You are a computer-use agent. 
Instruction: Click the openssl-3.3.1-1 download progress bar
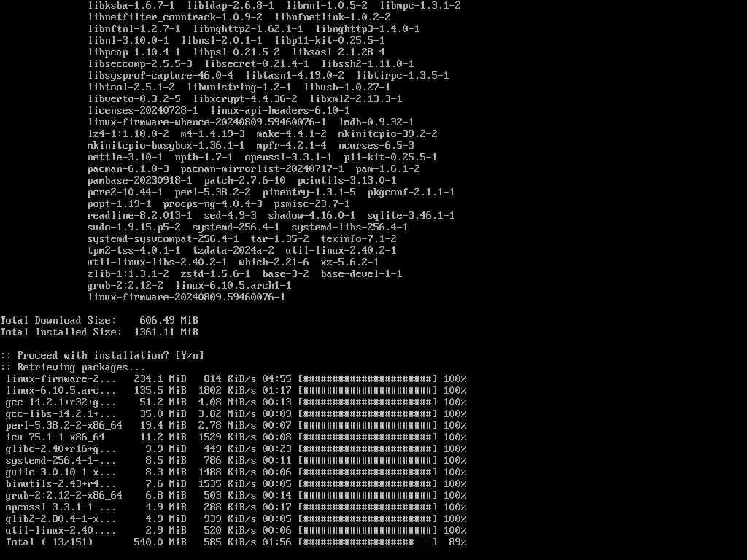pos(368,507)
